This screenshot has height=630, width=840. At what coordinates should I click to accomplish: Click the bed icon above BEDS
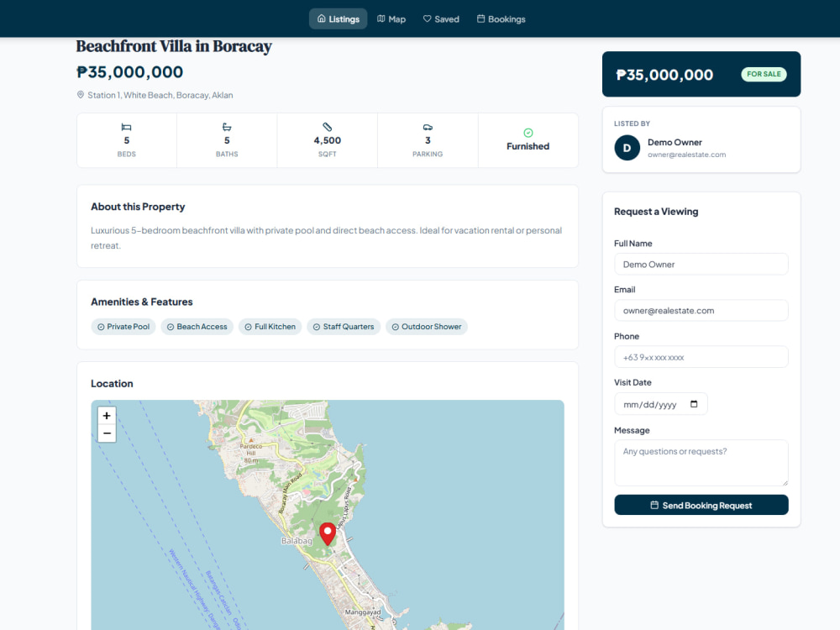tap(127, 127)
